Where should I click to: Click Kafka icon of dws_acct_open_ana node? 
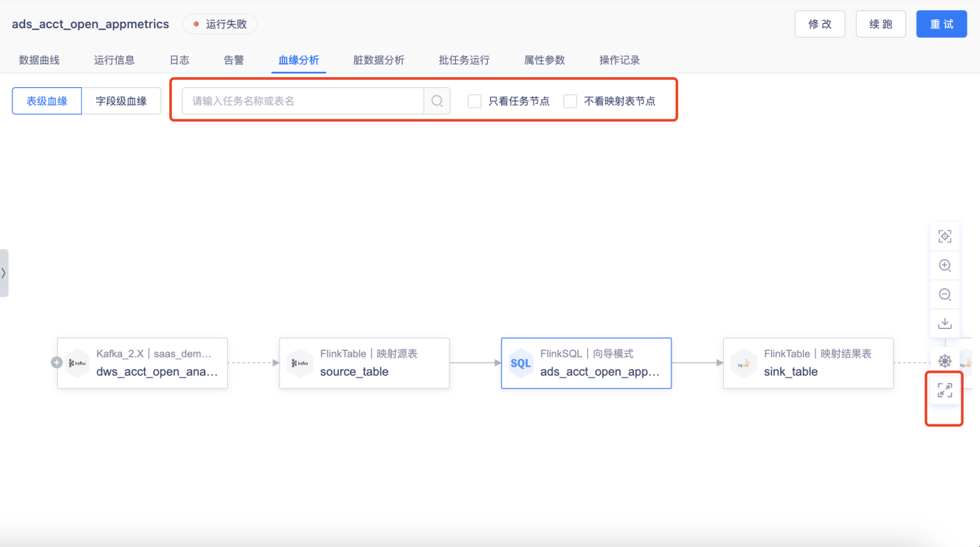pos(78,363)
